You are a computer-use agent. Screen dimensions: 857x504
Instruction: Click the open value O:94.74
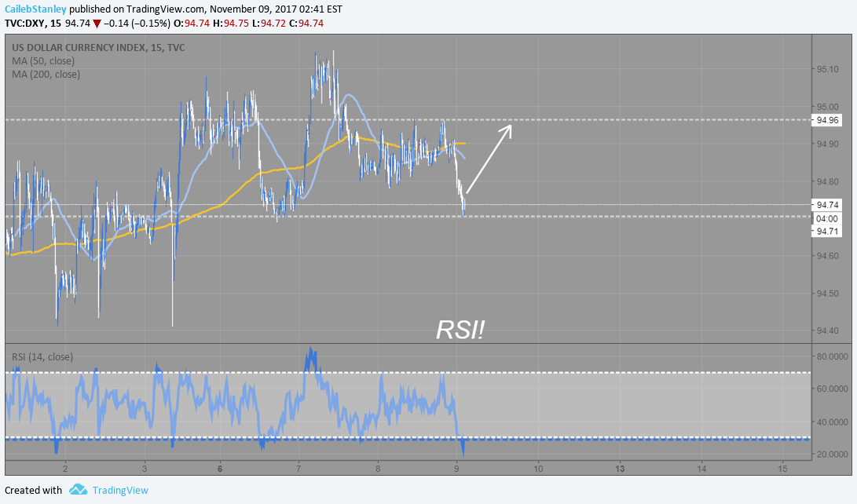(x=191, y=24)
